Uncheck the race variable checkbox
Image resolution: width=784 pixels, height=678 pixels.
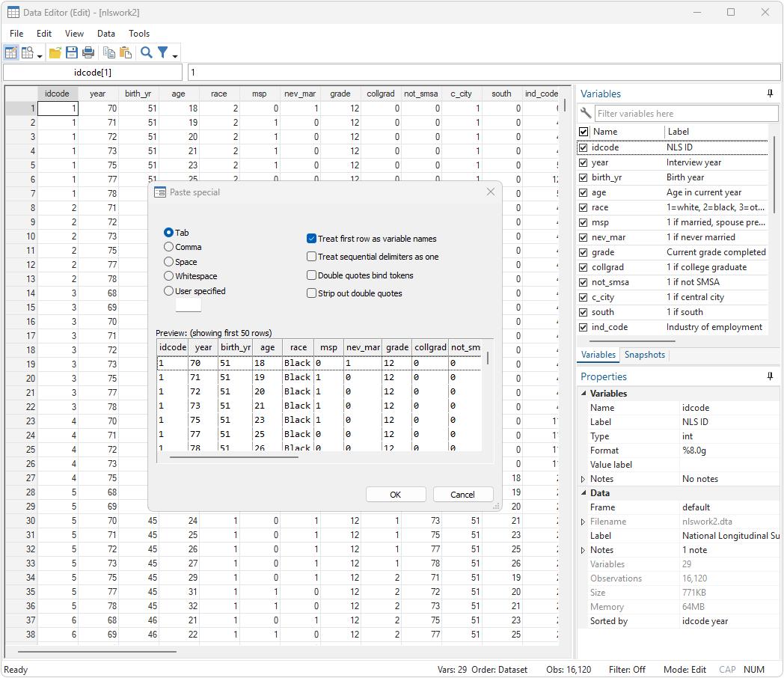tap(583, 207)
